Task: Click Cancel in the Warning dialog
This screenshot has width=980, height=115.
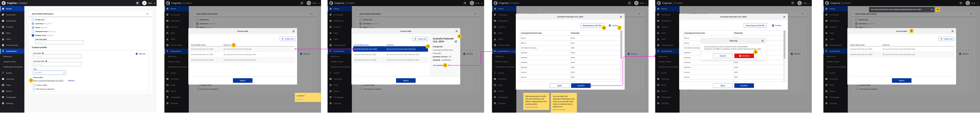Action: [x=722, y=56]
